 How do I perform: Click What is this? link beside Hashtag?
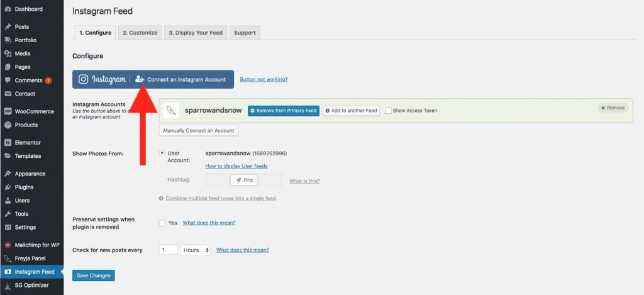tap(305, 181)
